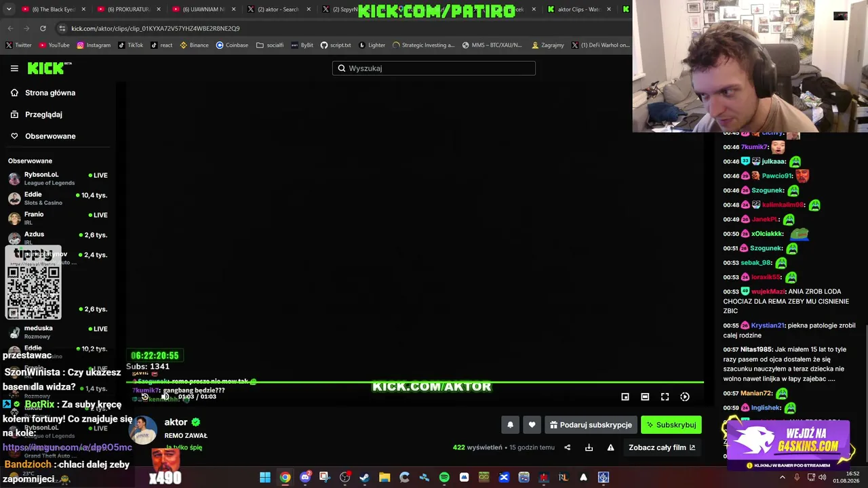The width and height of the screenshot is (868, 488).
Task: Open RybsonLoL live channel in sidebar
Action: point(60,178)
